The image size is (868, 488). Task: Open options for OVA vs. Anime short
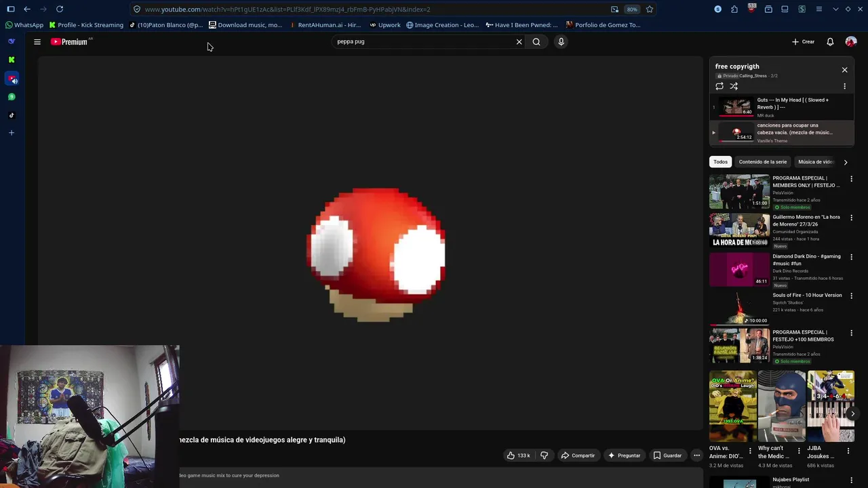click(749, 450)
